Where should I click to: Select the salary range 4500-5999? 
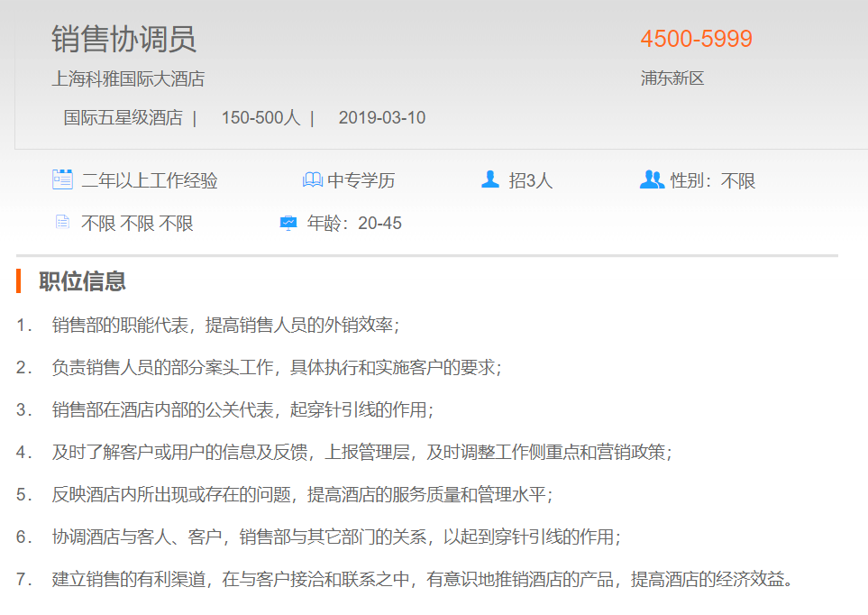(696, 39)
